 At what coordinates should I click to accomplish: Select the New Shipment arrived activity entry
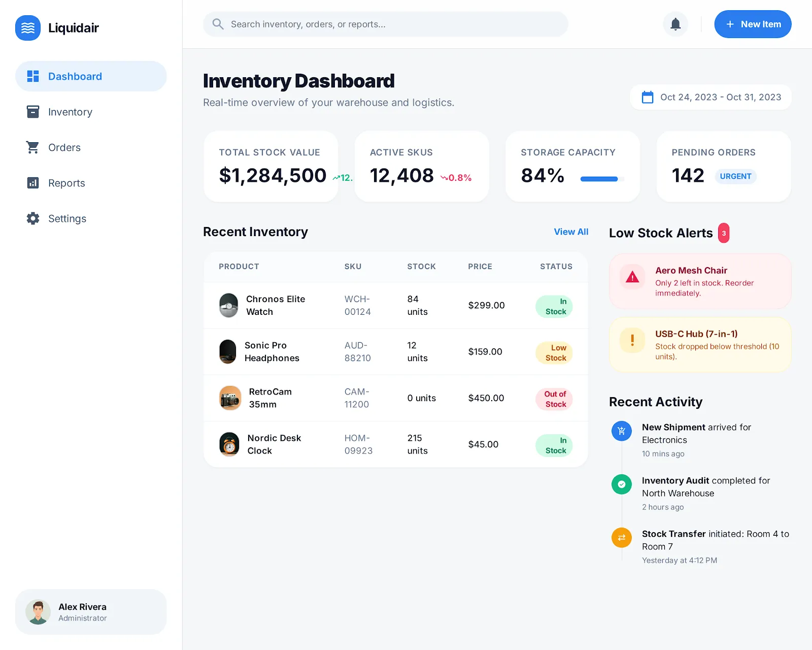701,440
